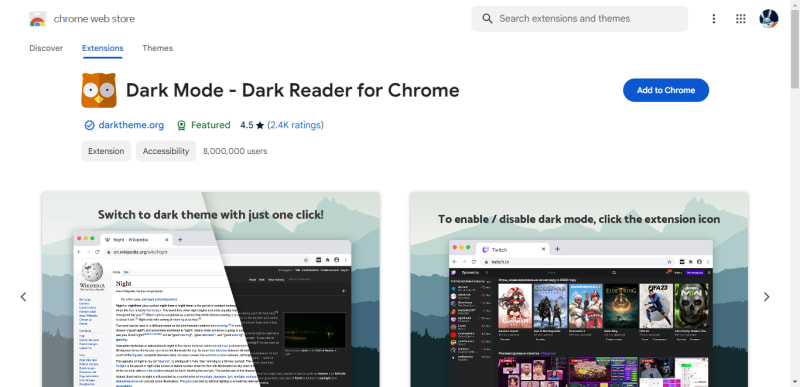800x387 pixels.
Task: Click the Featured label text
Action: pyautogui.click(x=211, y=125)
